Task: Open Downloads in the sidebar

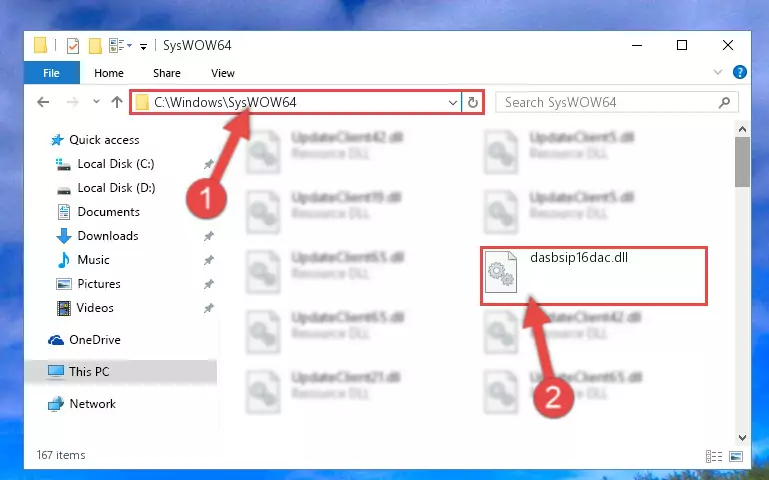Action: point(108,236)
